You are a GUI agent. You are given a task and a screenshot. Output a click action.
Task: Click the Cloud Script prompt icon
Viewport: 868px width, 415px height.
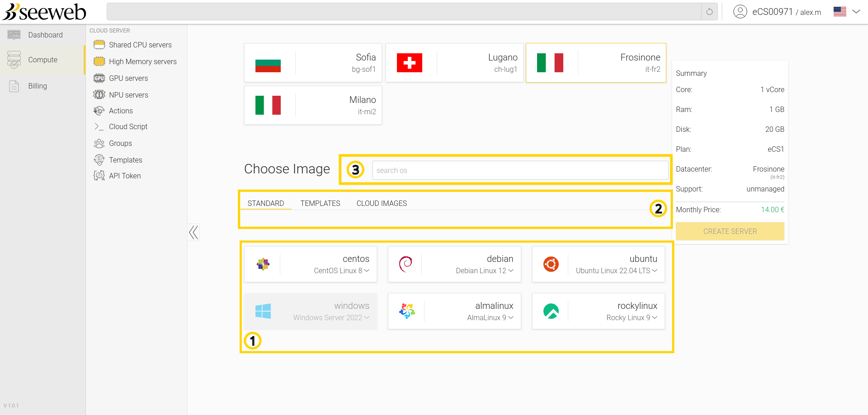99,126
